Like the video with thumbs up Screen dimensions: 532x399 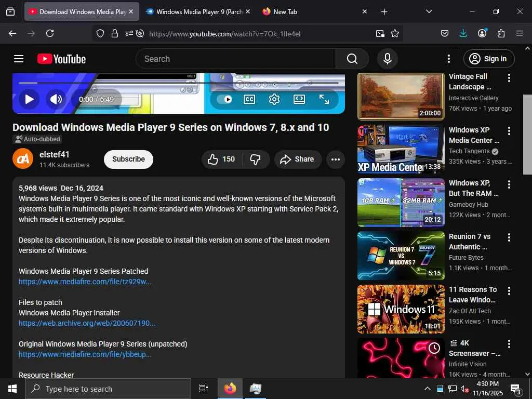[222, 159]
